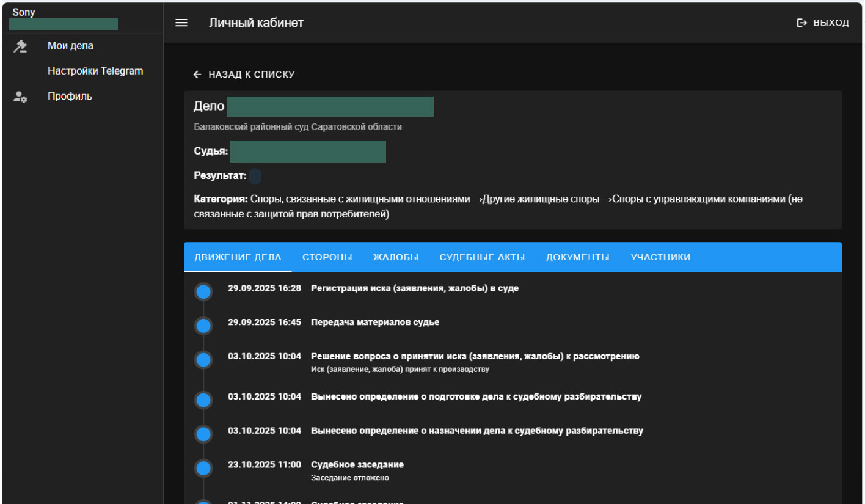Click the 'Sony' user name in sidebar
The height and width of the screenshot is (504, 865).
[x=24, y=12]
